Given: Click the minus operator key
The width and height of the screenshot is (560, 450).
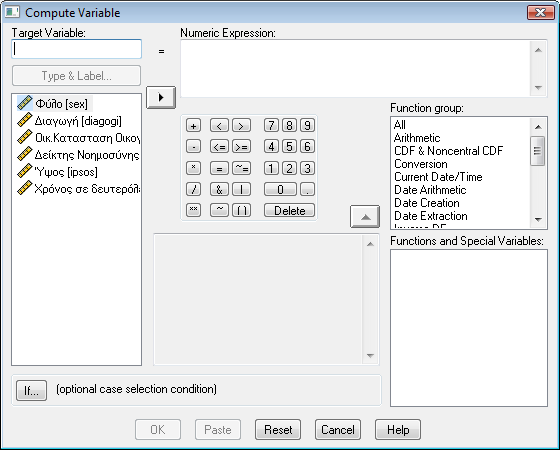Looking at the screenshot, I should click(193, 146).
